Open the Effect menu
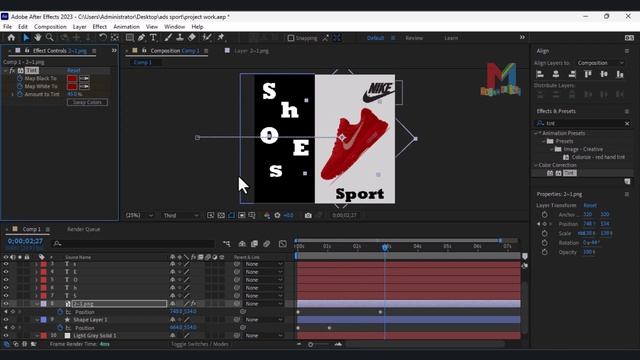 (99, 27)
